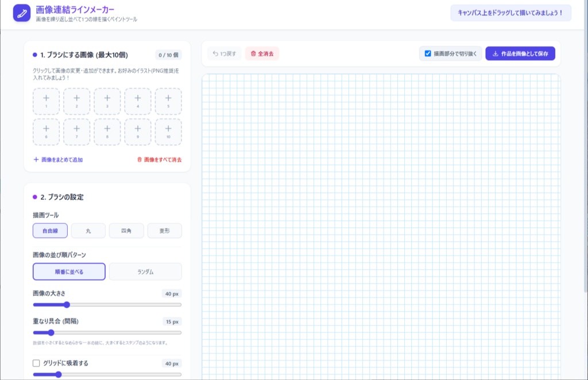588x380 pixels.
Task: Toggle 描画部分で切り抜く checkbox
Action: (x=428, y=53)
